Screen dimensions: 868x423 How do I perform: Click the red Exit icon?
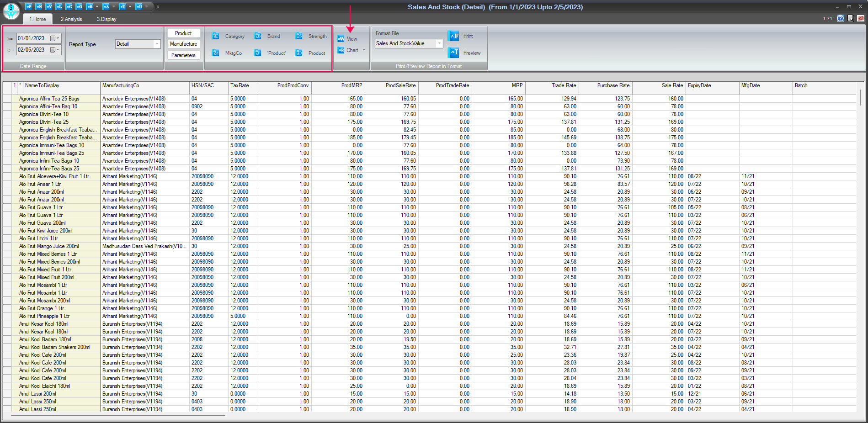tap(861, 18)
